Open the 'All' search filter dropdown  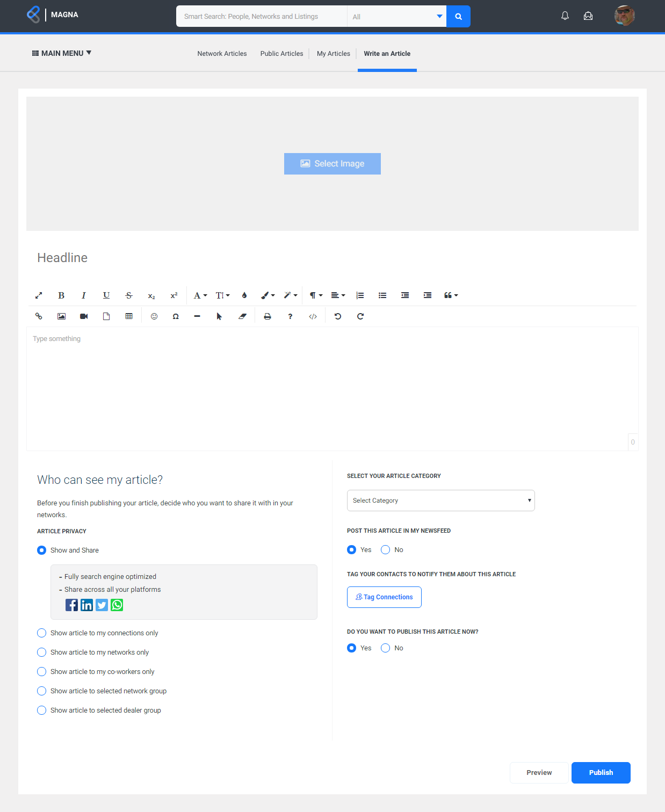[397, 16]
